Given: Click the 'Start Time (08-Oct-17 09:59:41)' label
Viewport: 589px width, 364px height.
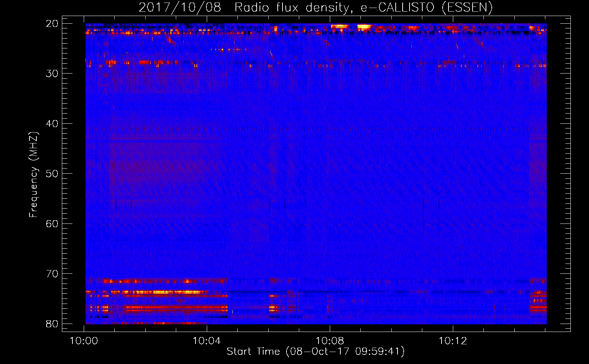Looking at the screenshot, I should tap(315, 352).
